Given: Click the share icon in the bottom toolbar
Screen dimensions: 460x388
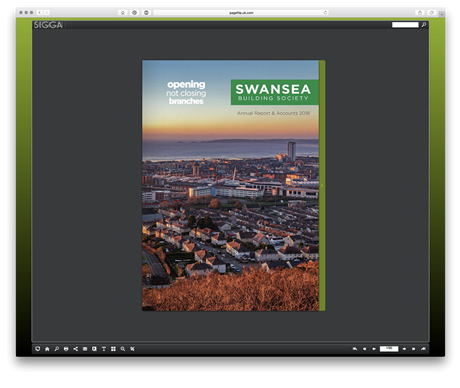Looking at the screenshot, I should (x=75, y=349).
